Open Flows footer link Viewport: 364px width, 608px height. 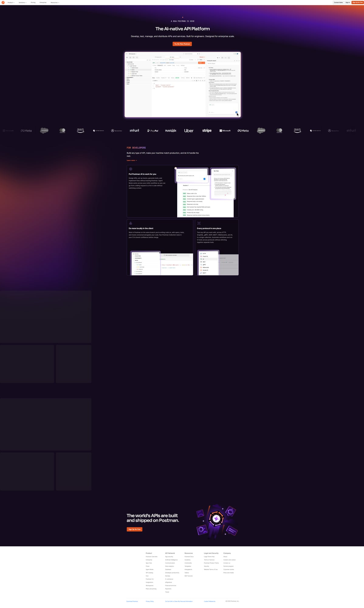pyautogui.click(x=148, y=566)
